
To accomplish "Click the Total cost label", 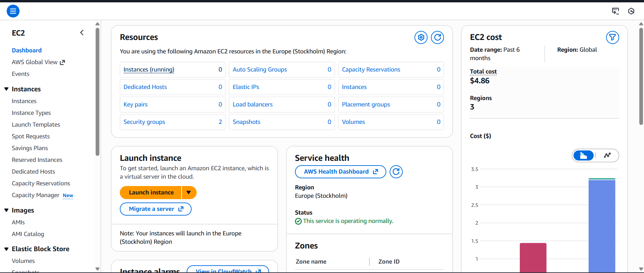I will tap(483, 72).
